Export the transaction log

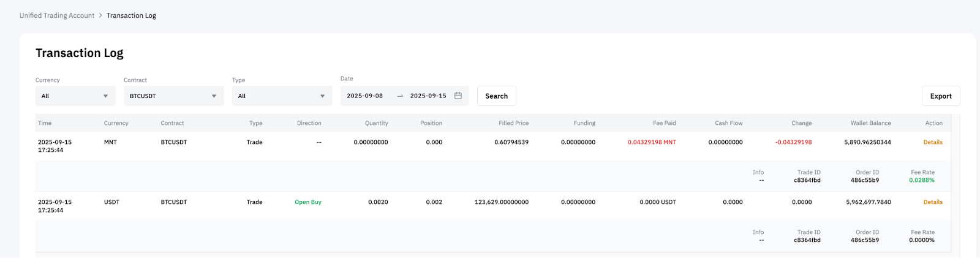pos(940,96)
